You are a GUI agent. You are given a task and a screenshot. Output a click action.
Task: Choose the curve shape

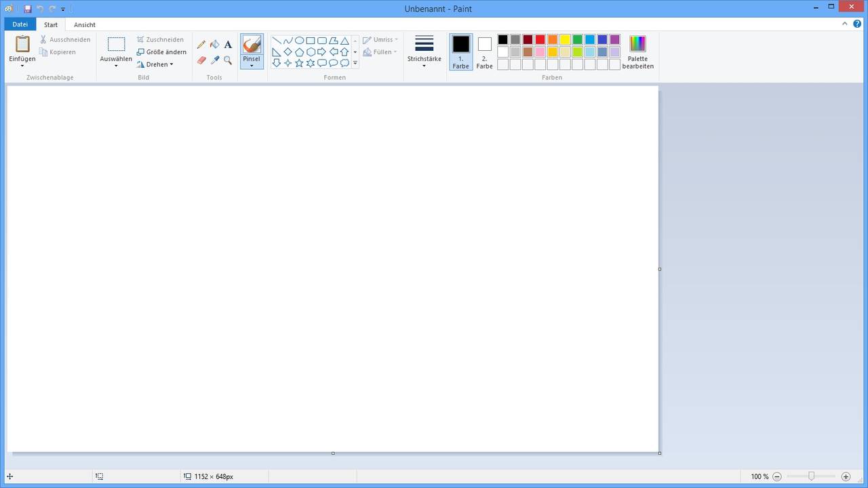[x=288, y=41]
